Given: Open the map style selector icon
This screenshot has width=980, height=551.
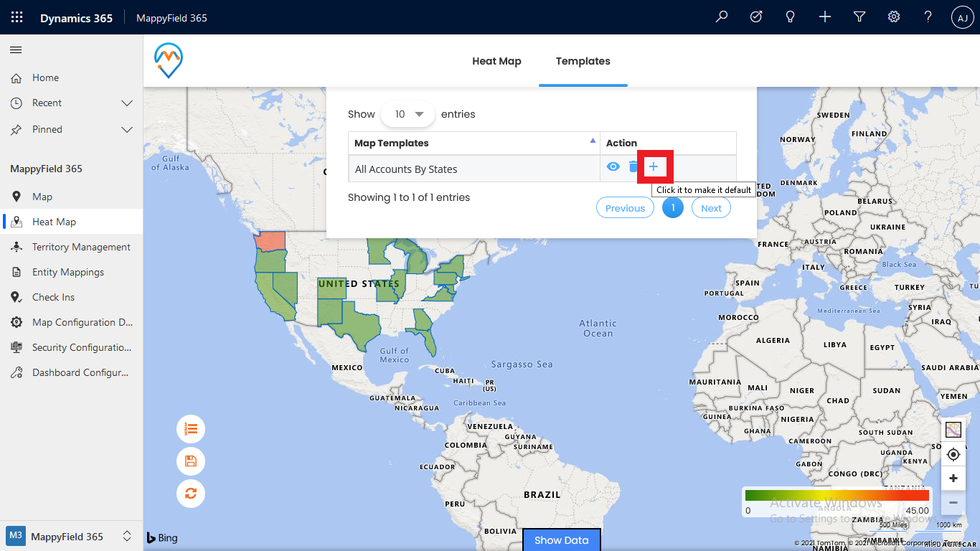Looking at the screenshot, I should click(953, 430).
